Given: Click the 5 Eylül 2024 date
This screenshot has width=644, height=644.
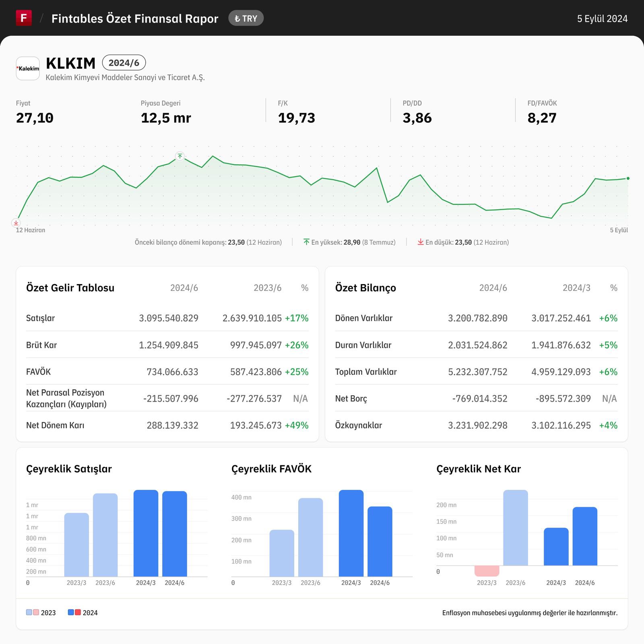Looking at the screenshot, I should pos(602,19).
